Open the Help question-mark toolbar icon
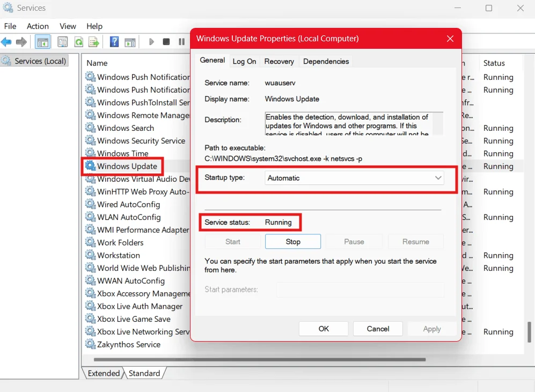This screenshot has width=535, height=392. pyautogui.click(x=114, y=42)
